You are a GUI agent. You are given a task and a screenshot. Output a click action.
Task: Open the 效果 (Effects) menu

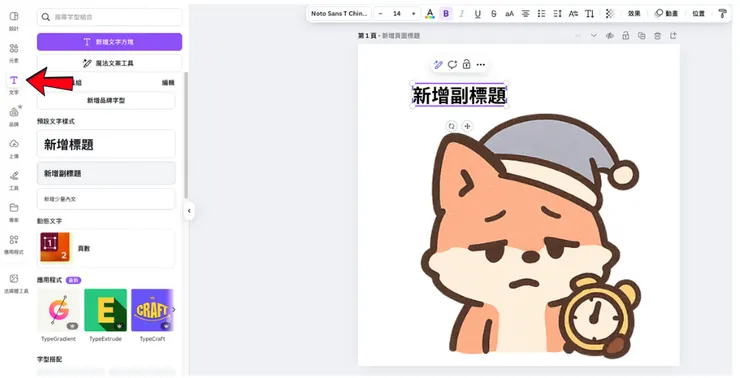click(634, 14)
